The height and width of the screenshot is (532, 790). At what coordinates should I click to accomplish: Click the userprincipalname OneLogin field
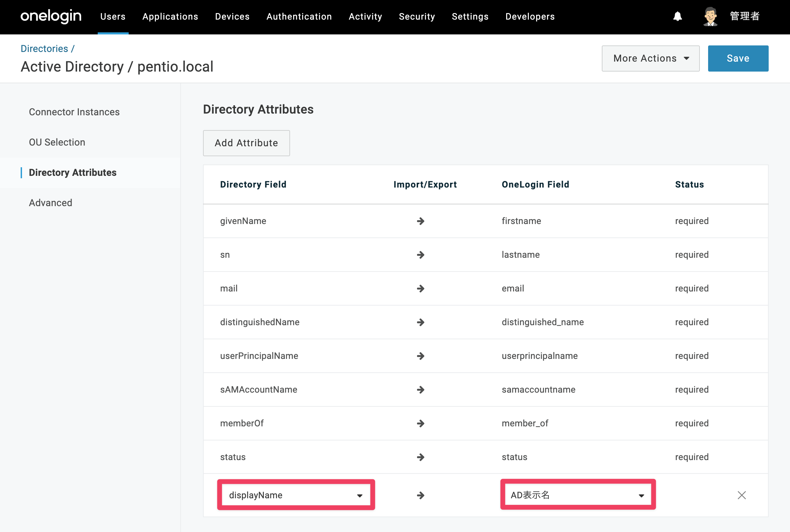(x=540, y=356)
